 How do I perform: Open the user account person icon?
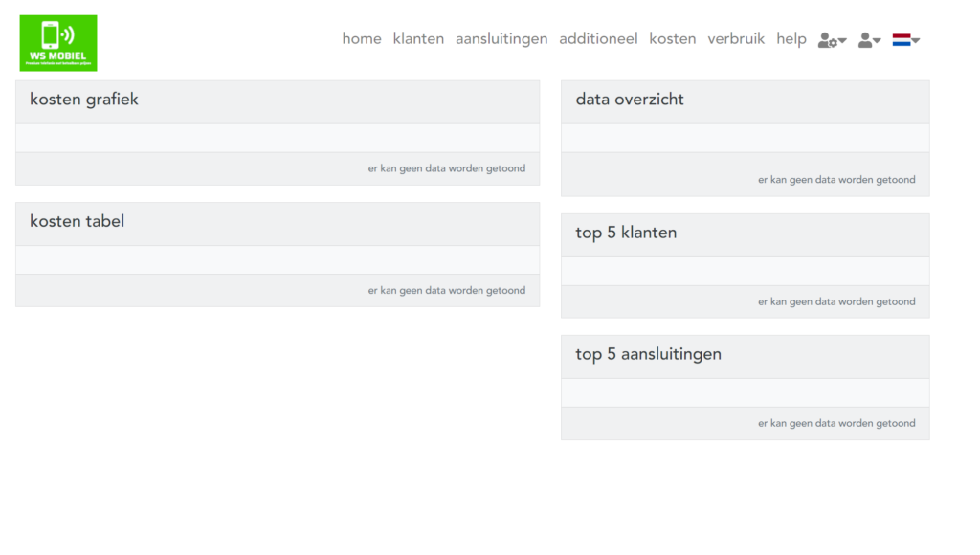click(865, 40)
